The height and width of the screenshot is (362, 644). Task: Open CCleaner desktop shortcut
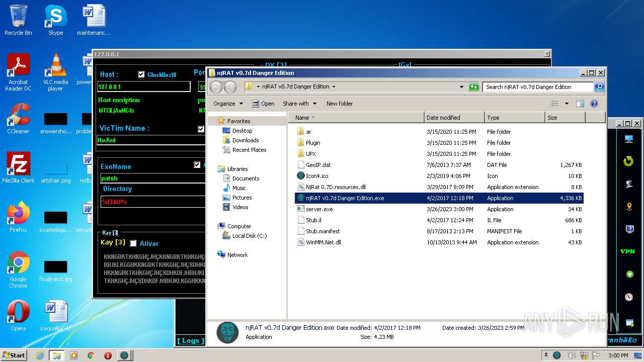(18, 119)
